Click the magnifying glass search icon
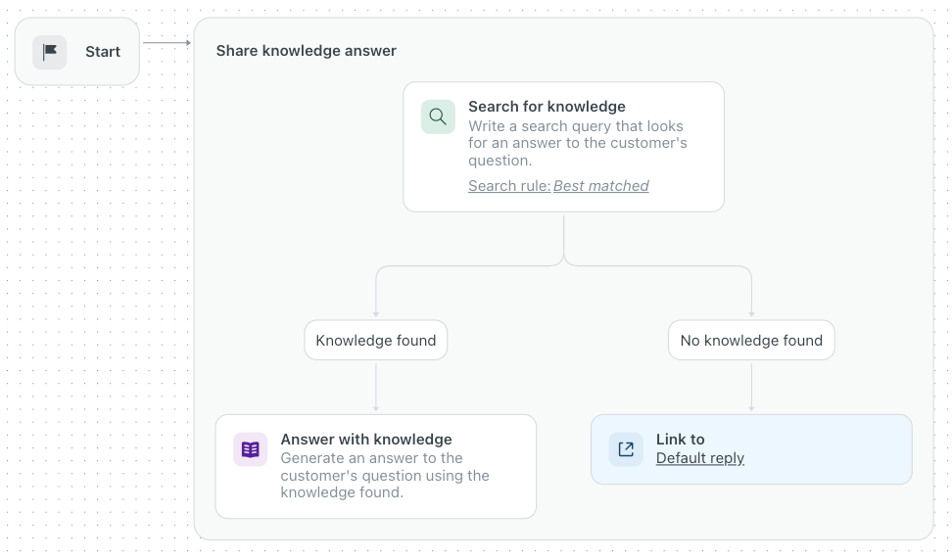The width and height of the screenshot is (952, 560). pos(438,117)
